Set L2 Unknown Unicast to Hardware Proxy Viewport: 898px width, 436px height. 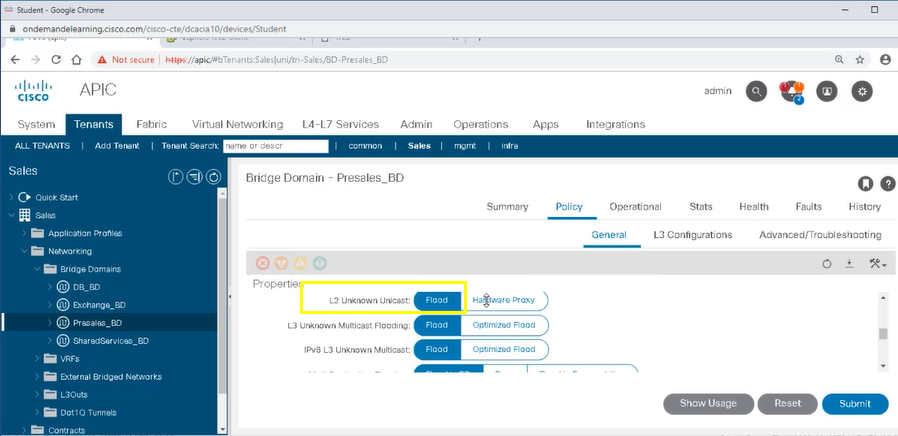click(504, 300)
